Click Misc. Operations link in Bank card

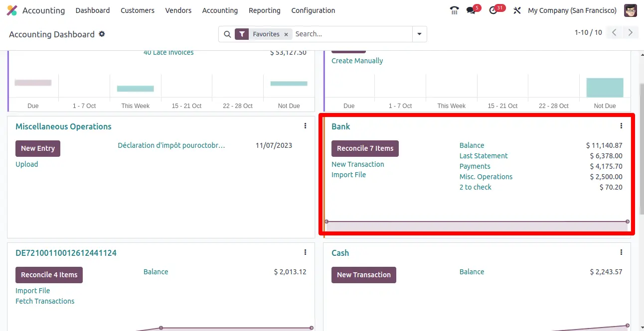(486, 177)
